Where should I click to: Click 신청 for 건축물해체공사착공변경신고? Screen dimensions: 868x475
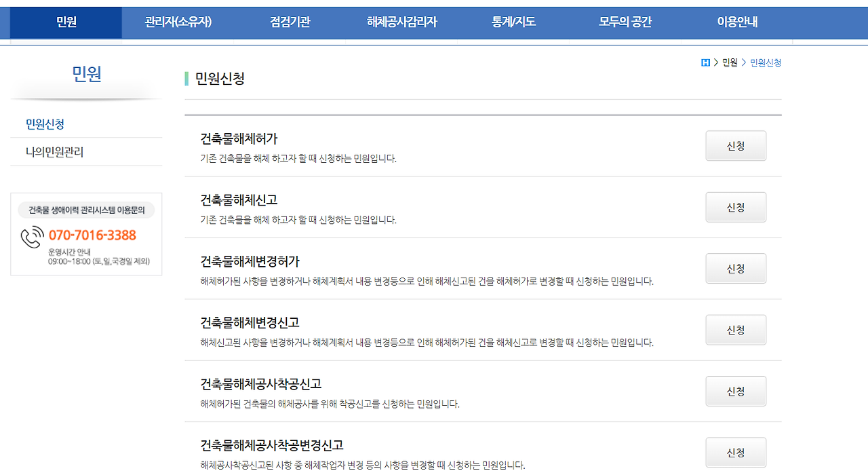(x=736, y=452)
